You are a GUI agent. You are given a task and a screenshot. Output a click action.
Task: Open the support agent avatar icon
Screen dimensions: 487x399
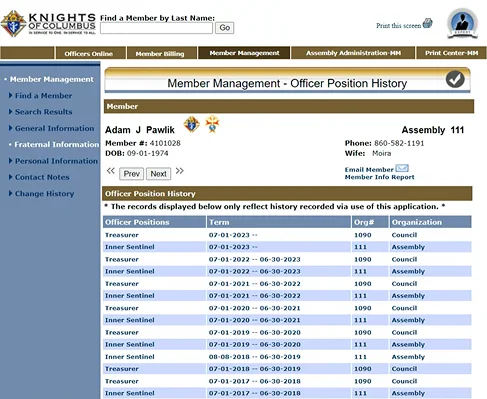pyautogui.click(x=462, y=23)
